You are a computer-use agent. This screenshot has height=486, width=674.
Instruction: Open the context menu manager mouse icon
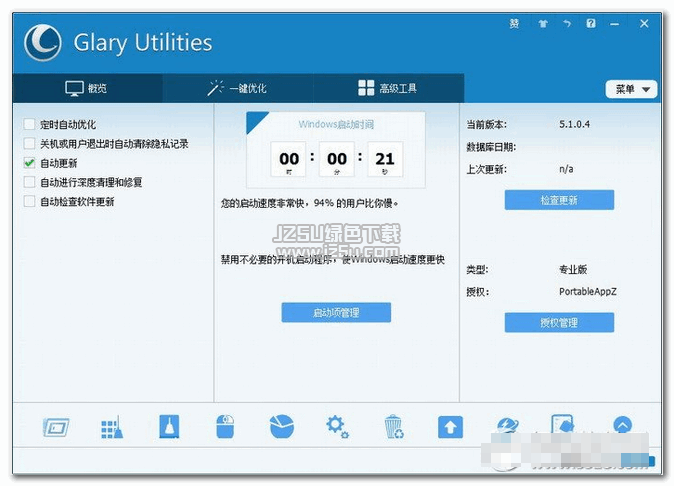pos(225,427)
